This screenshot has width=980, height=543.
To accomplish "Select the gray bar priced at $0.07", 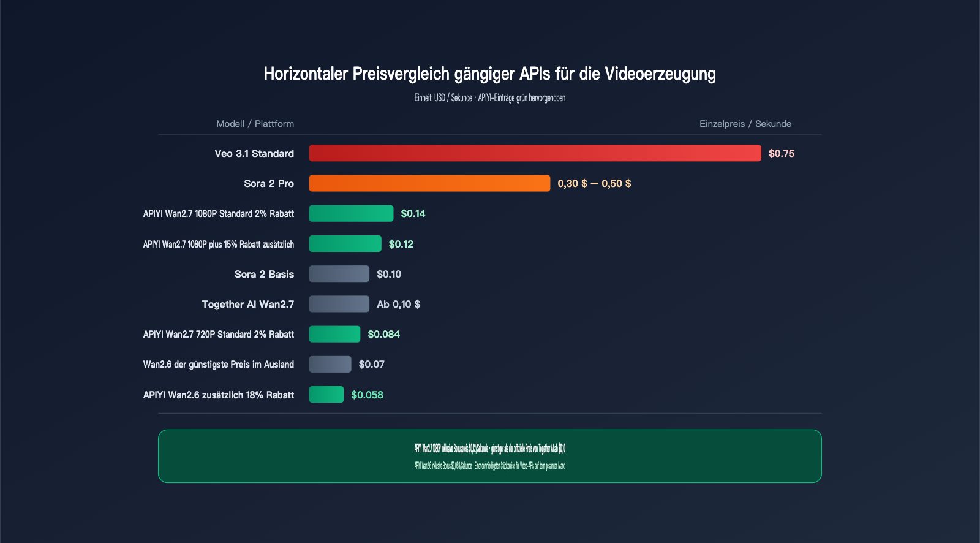I will 330,364.
